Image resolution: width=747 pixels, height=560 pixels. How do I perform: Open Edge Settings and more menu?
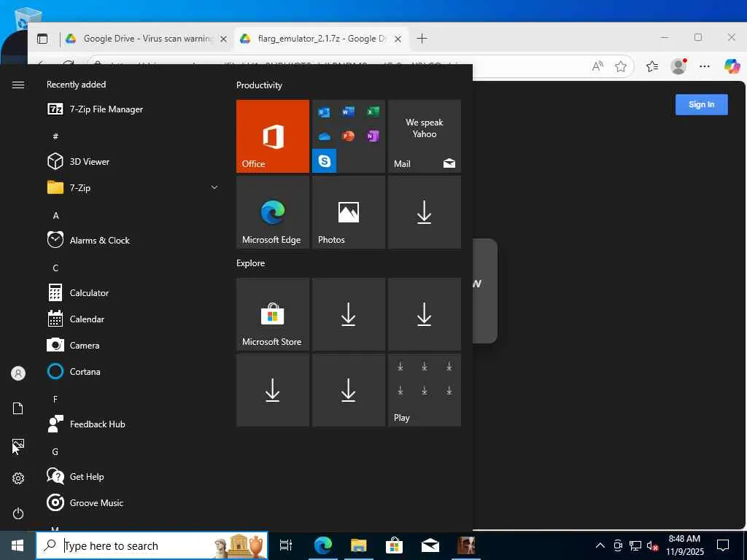pos(704,66)
